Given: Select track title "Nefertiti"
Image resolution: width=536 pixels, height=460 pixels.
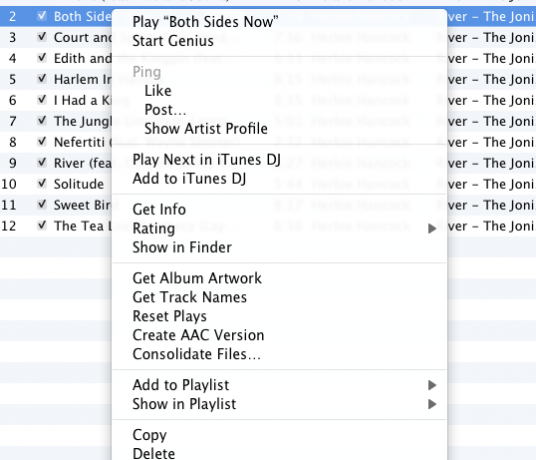Looking at the screenshot, I should (x=79, y=142).
